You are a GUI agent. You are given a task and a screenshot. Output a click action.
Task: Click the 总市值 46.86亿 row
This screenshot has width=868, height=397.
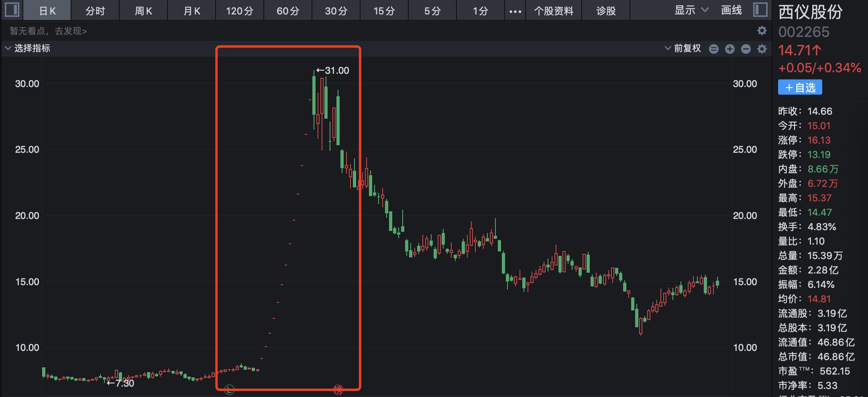[x=817, y=356]
